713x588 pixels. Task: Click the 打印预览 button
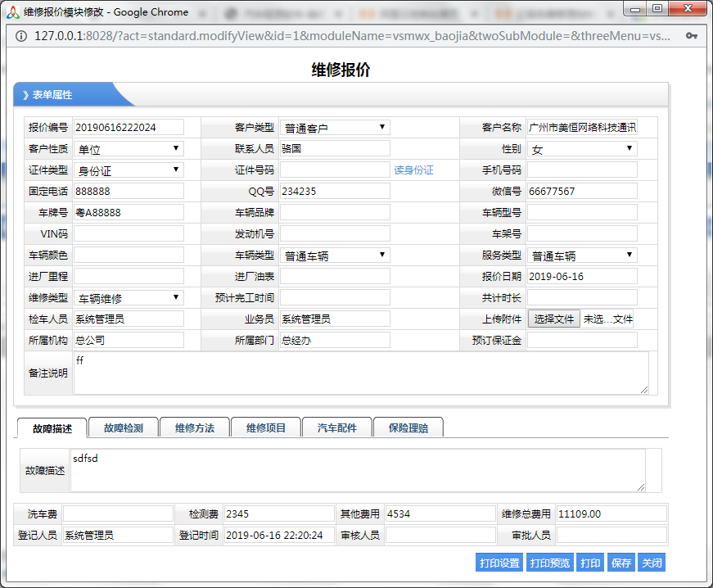[x=549, y=563]
